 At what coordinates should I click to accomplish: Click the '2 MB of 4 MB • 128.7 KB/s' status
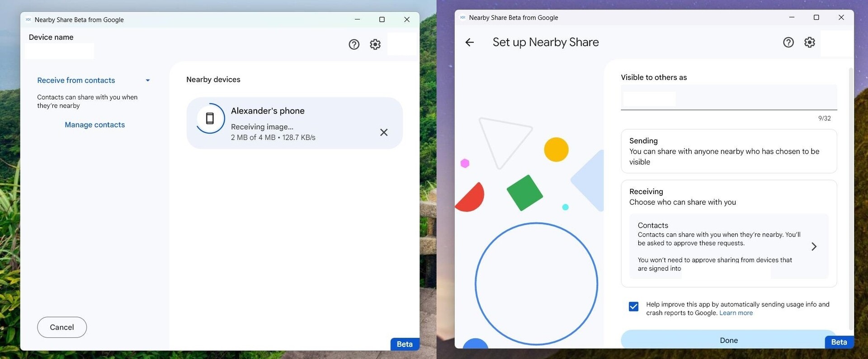(x=273, y=137)
